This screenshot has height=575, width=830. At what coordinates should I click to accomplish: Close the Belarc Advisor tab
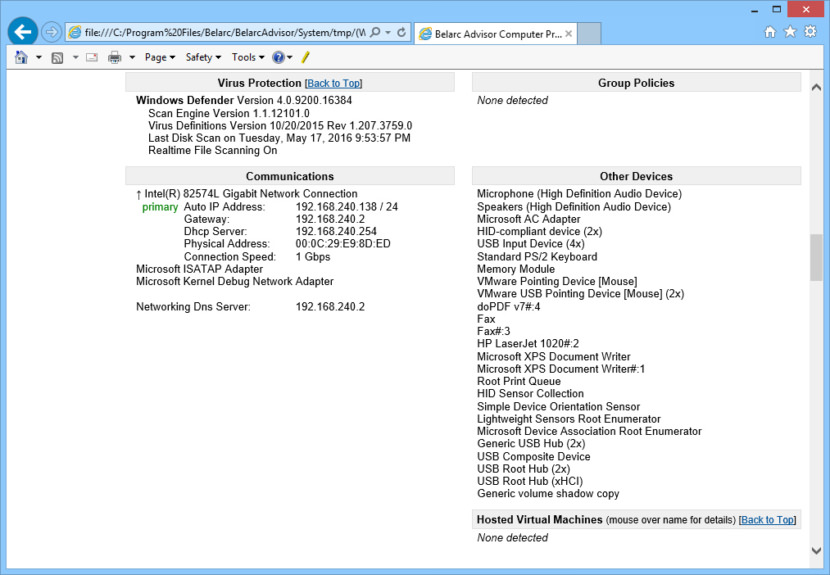click(569, 34)
